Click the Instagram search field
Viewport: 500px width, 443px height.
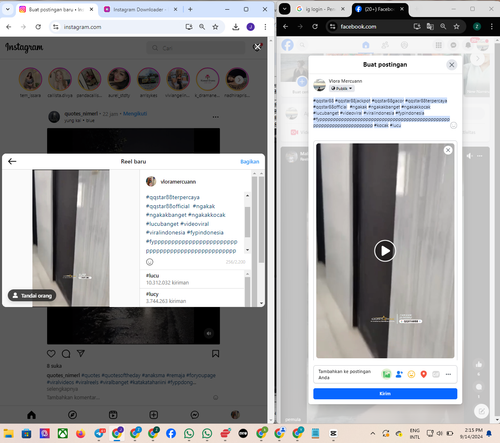[196, 48]
